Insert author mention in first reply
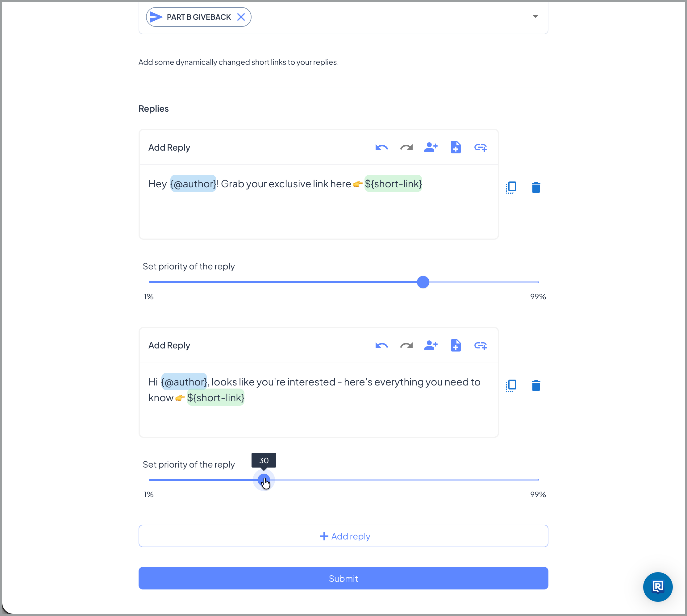This screenshot has width=687, height=616. pos(431,148)
